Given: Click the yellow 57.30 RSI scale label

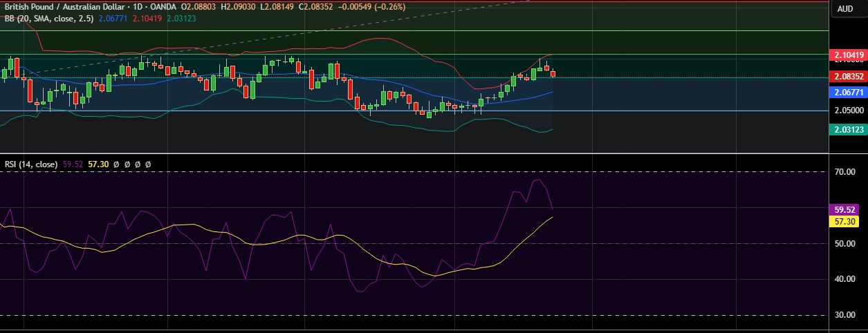Looking at the screenshot, I should [845, 221].
